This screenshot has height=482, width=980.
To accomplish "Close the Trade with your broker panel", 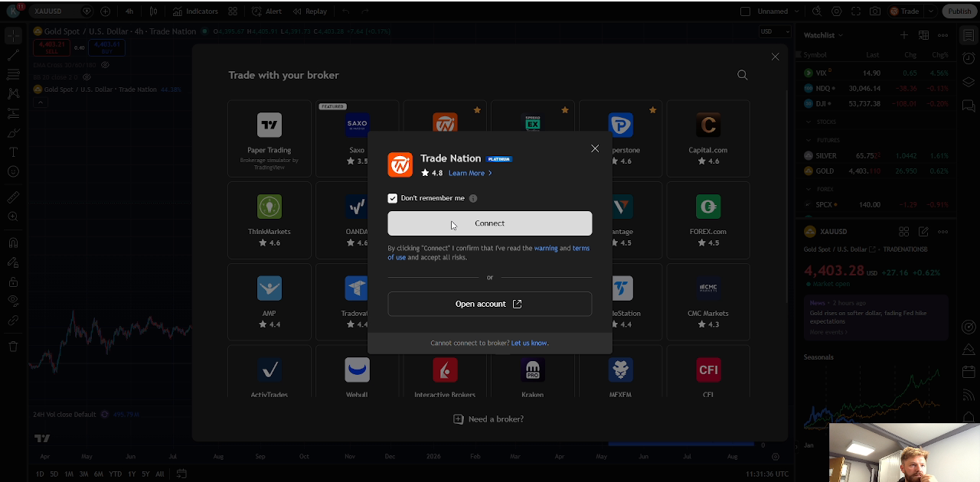I will (x=775, y=57).
